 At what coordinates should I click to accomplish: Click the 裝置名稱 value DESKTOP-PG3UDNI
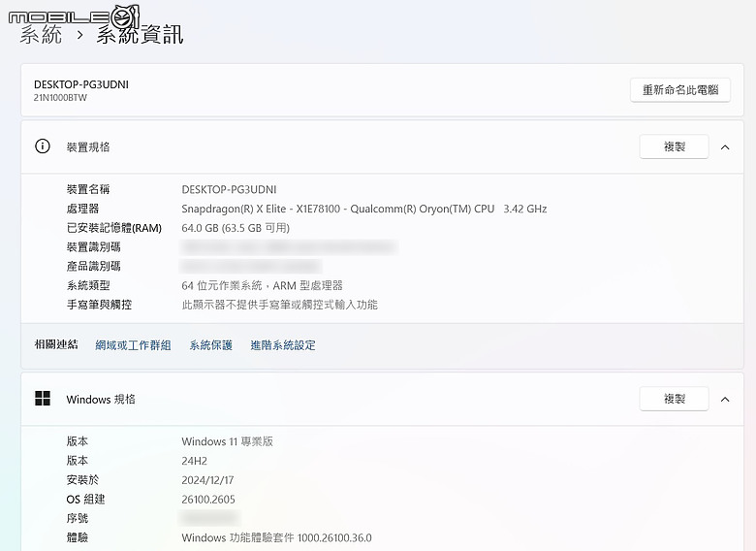pos(229,189)
